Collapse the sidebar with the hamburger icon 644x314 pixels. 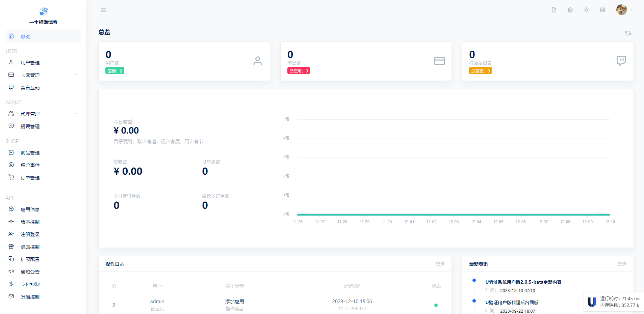[103, 10]
